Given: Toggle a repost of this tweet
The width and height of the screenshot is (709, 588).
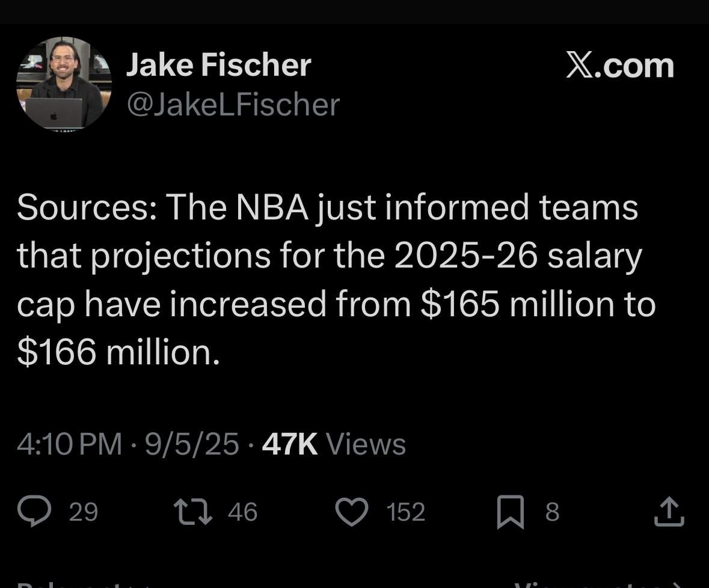Looking at the screenshot, I should pos(194,512).
